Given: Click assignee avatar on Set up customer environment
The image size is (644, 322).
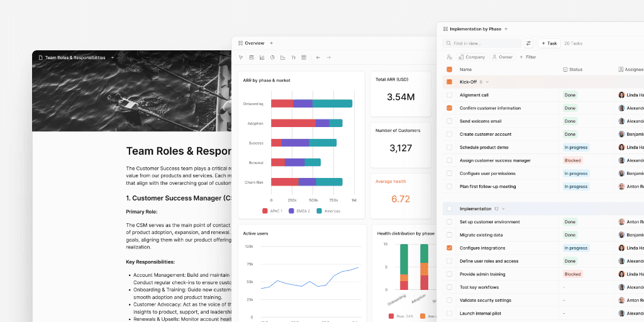Looking at the screenshot, I should (621, 222).
